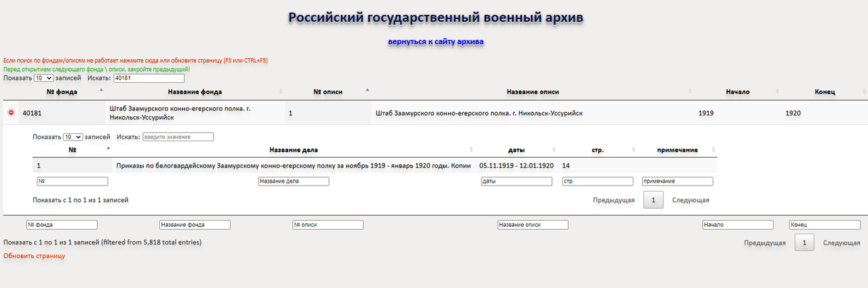Select the case title 'Приказы по белогвардейскому Заамурскому...'
The width and height of the screenshot is (868, 288).
tap(294, 166)
